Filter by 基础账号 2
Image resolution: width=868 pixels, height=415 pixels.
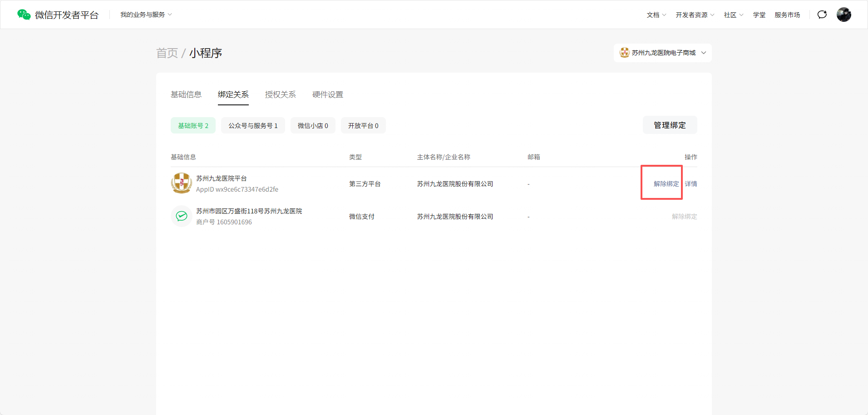click(193, 125)
